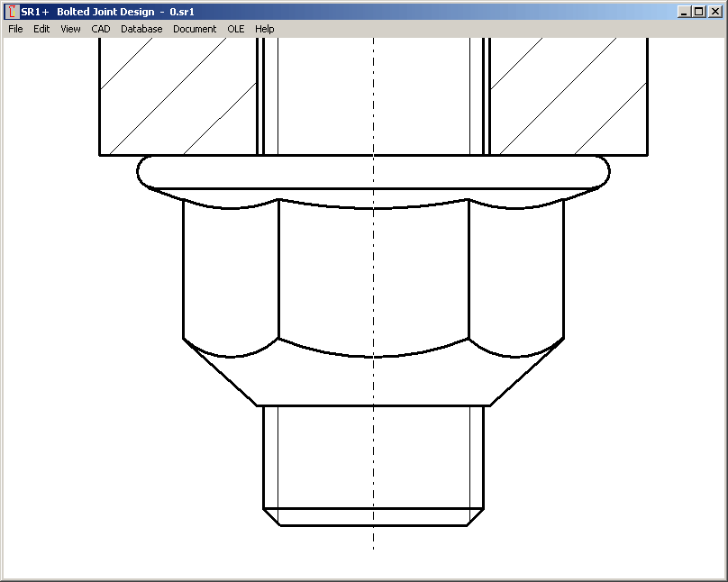
Task: Open the Edit menu
Action: tap(41, 29)
